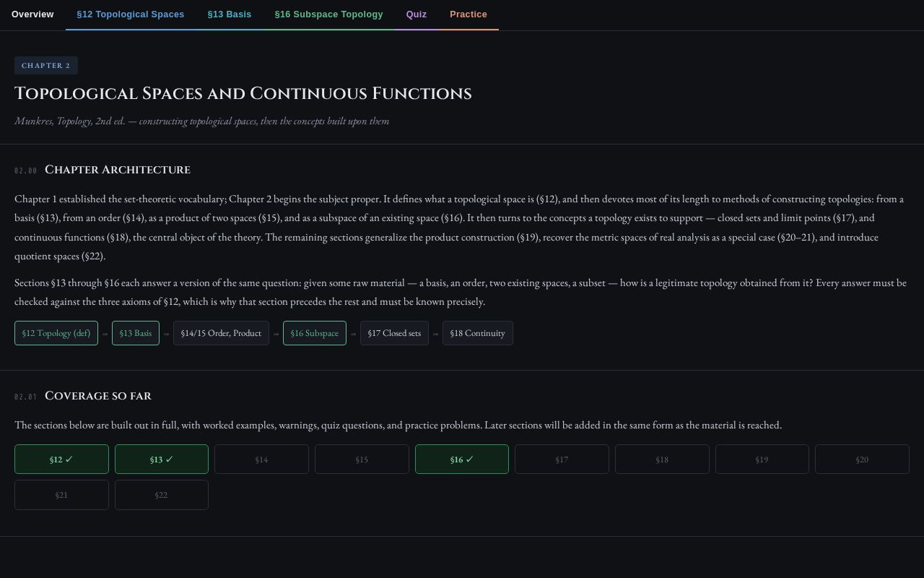Viewport: 924px width, 578px height.
Task: Open completed §13 coverage tile
Action: (x=162, y=460)
